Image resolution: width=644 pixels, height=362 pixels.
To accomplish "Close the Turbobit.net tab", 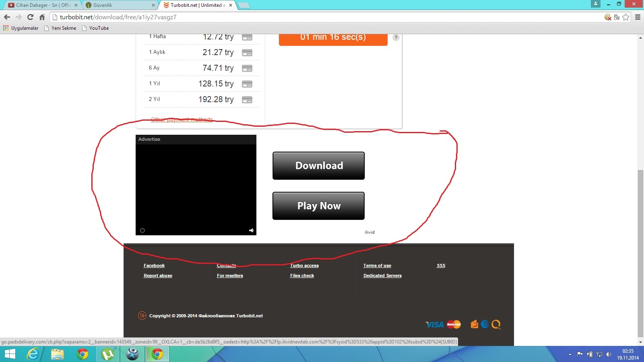I will (231, 5).
